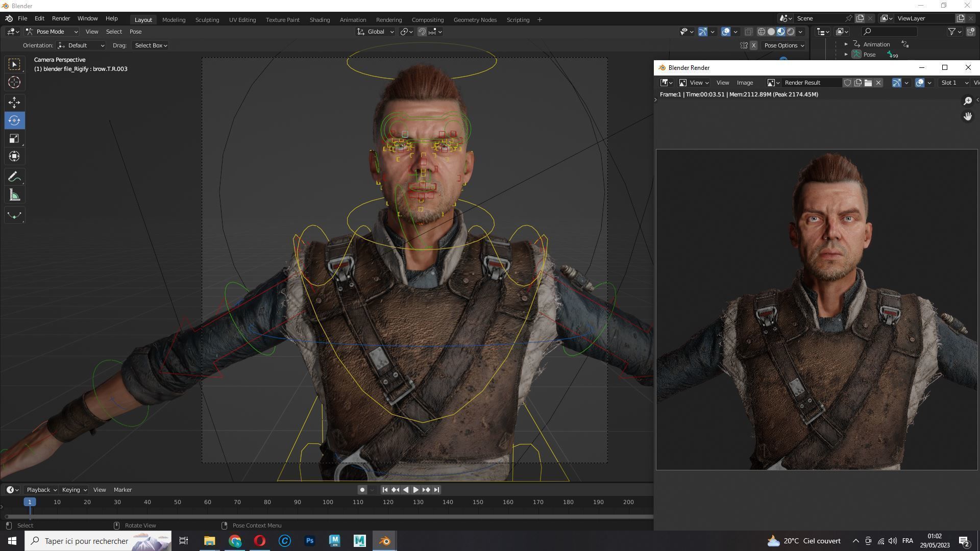Open the Global transform orientation dropdown
Screen dimensions: 980x551
tap(376, 32)
